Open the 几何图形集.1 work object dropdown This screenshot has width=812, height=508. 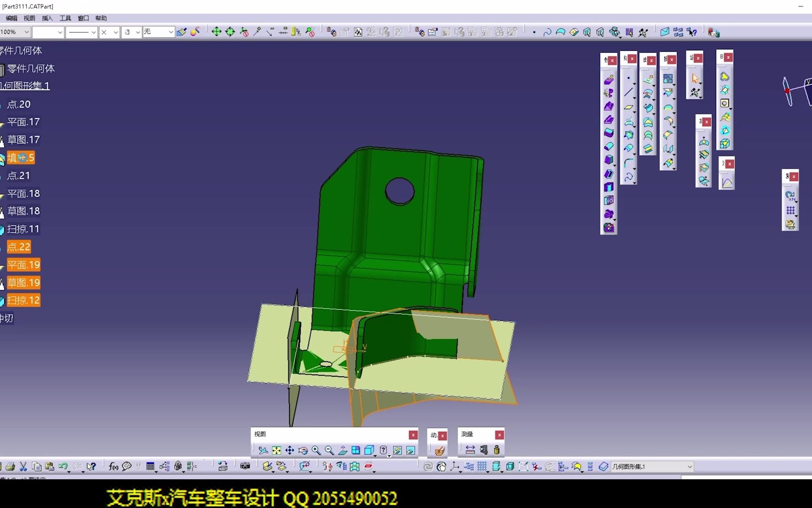point(652,467)
